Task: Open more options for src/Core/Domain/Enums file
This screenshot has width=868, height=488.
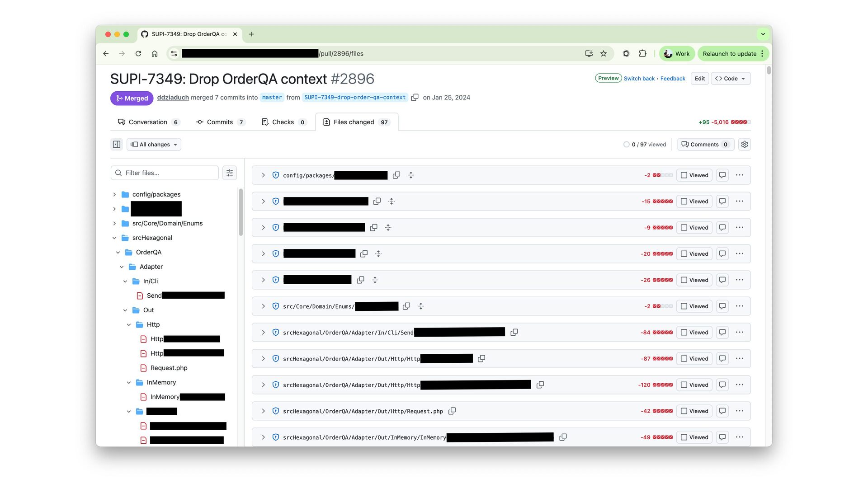Action: pyautogui.click(x=740, y=306)
